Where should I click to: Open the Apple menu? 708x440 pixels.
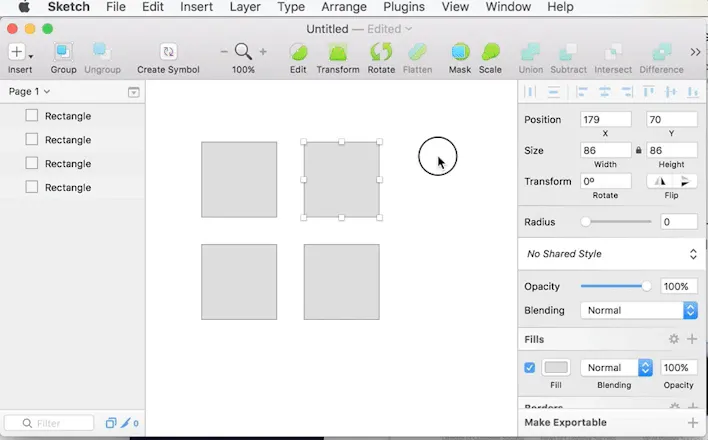pyautogui.click(x=24, y=7)
